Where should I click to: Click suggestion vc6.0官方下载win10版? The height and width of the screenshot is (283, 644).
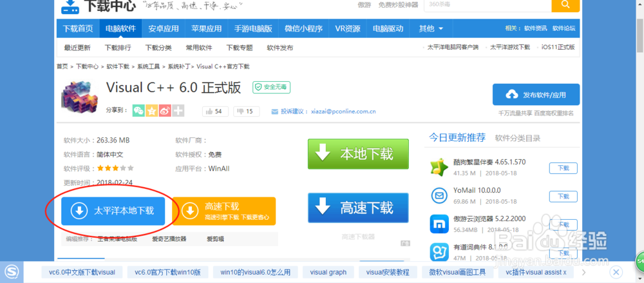167,272
